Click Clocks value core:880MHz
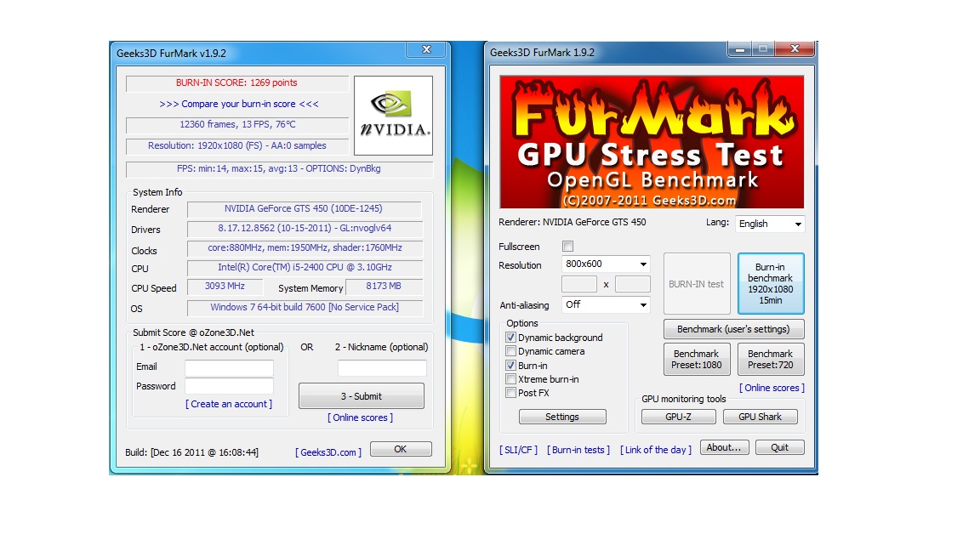The height and width of the screenshot is (551, 980). 305,248
